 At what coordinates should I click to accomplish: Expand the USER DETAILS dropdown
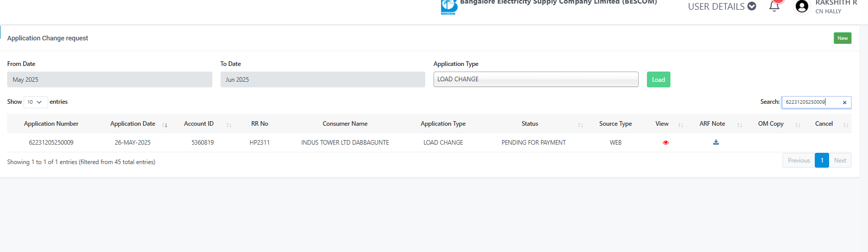click(x=722, y=6)
